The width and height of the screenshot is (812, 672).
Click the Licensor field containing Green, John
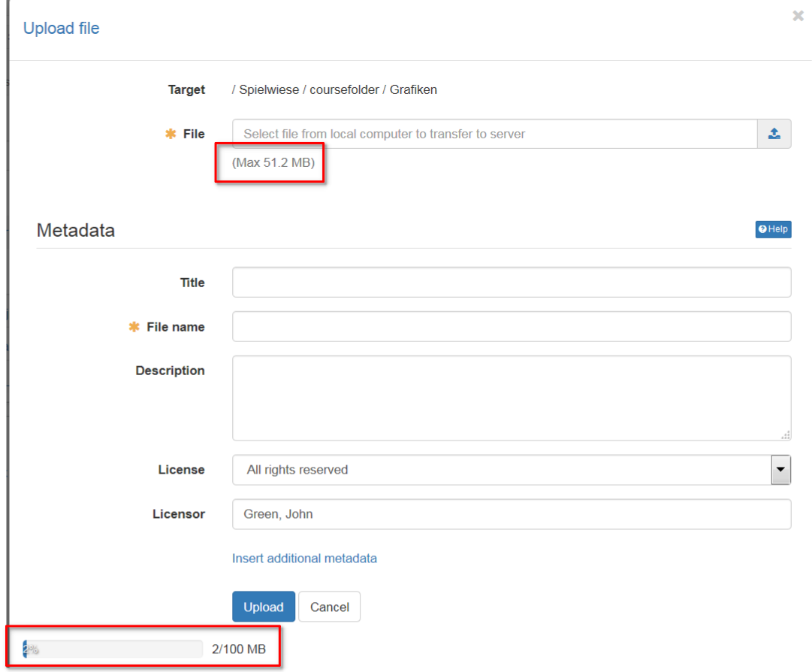pyautogui.click(x=511, y=514)
